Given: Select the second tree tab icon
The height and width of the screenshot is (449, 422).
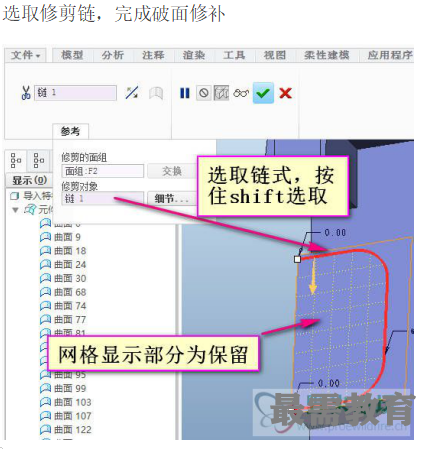Looking at the screenshot, I should pyautogui.click(x=39, y=161).
